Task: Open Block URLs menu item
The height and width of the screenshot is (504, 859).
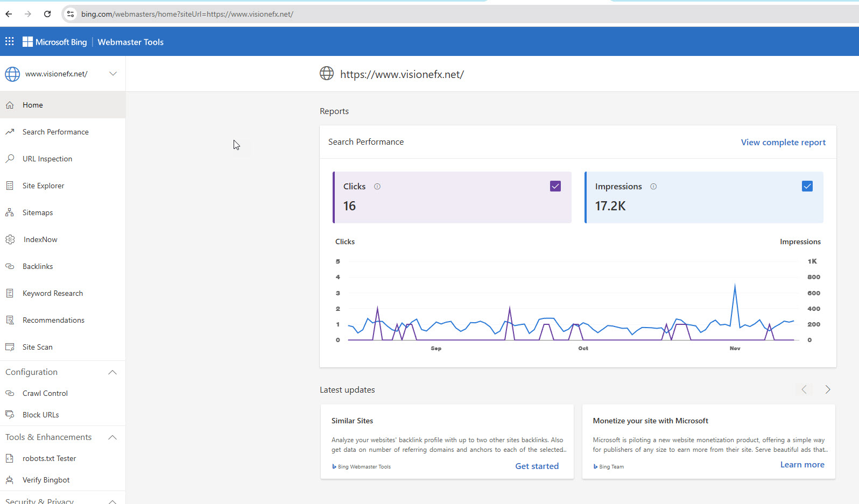Action: (62, 415)
